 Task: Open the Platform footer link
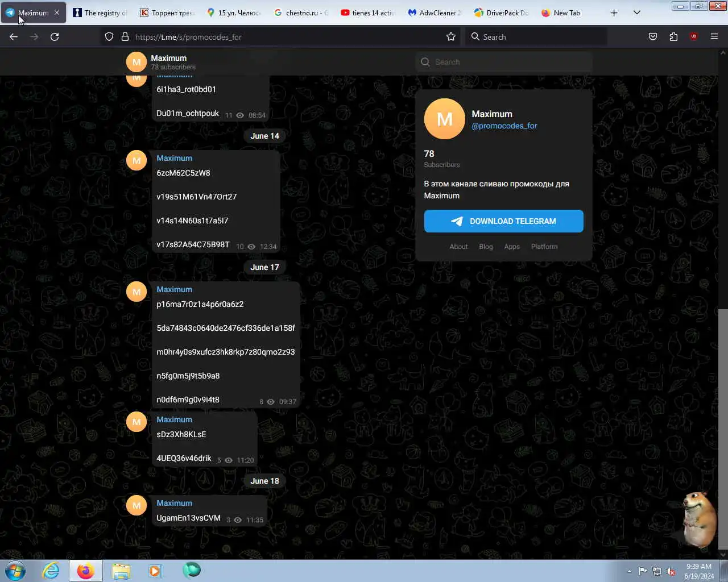click(544, 247)
